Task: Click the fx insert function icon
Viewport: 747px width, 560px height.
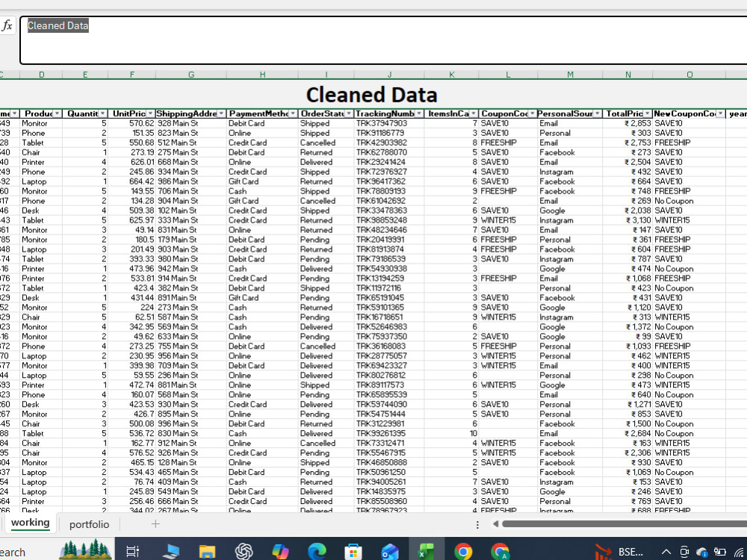Action: click(x=7, y=25)
